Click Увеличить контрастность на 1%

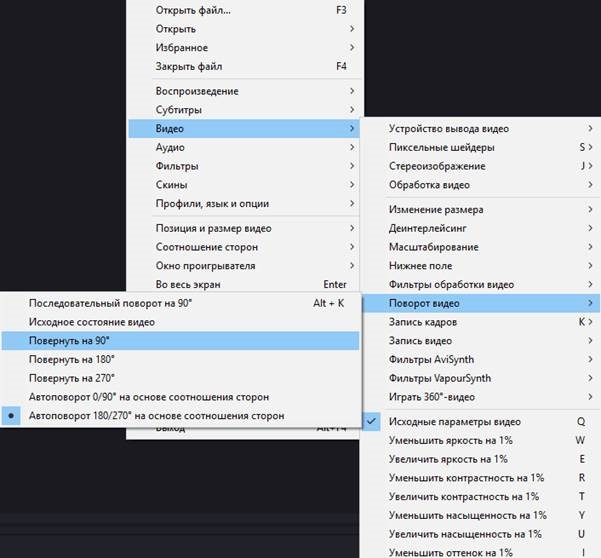(x=463, y=496)
